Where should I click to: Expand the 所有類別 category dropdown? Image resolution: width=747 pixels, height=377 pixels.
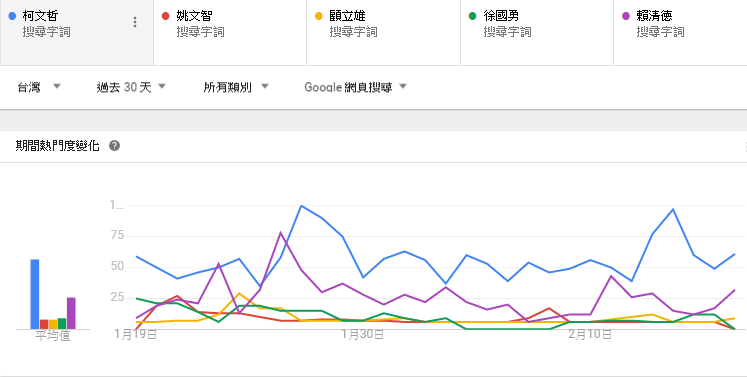[x=236, y=87]
